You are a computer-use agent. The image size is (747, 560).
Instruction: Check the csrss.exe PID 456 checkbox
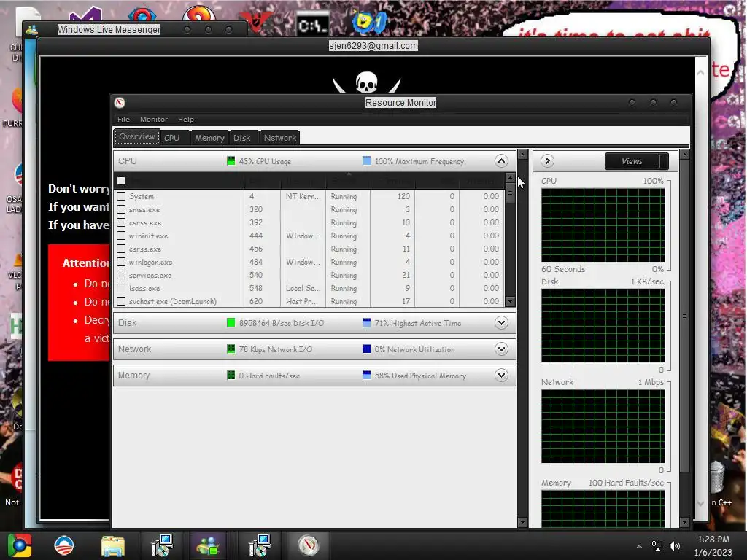tap(121, 249)
